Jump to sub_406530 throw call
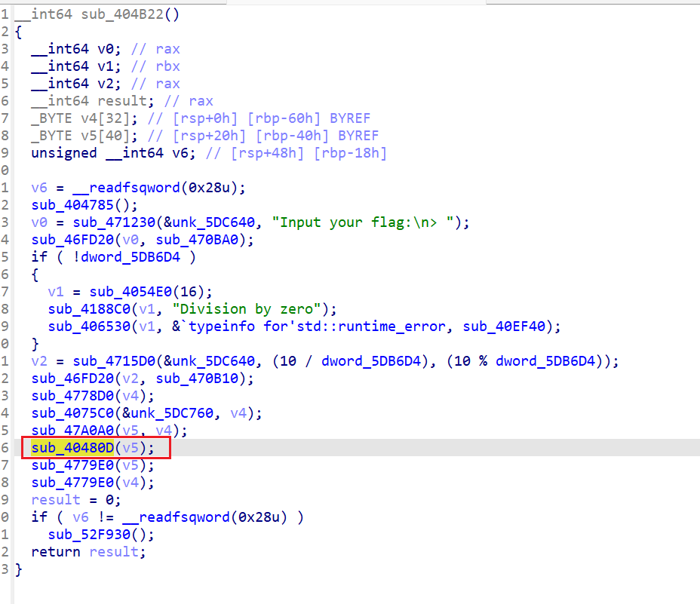Screen dimensions: 700x604 click(x=89, y=327)
